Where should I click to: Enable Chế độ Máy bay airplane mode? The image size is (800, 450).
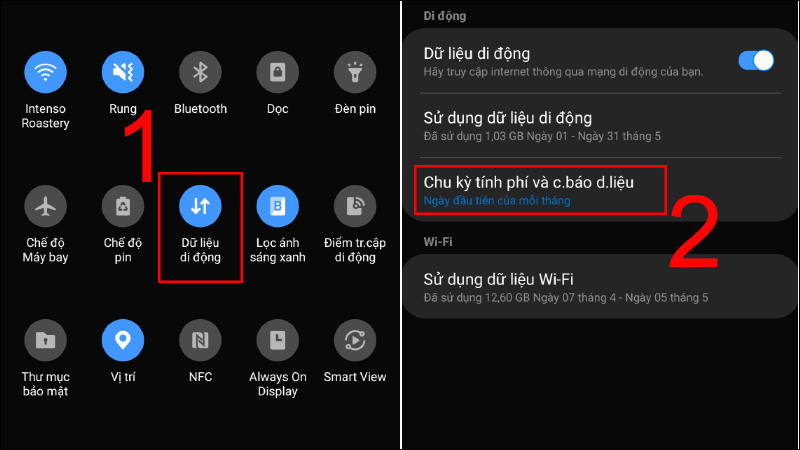pos(45,206)
